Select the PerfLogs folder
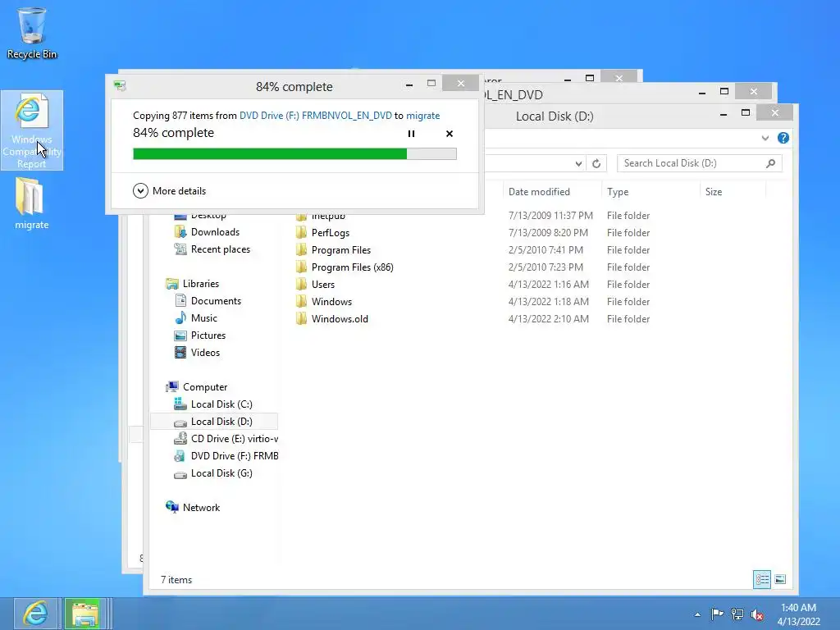The height and width of the screenshot is (630, 840). [330, 232]
